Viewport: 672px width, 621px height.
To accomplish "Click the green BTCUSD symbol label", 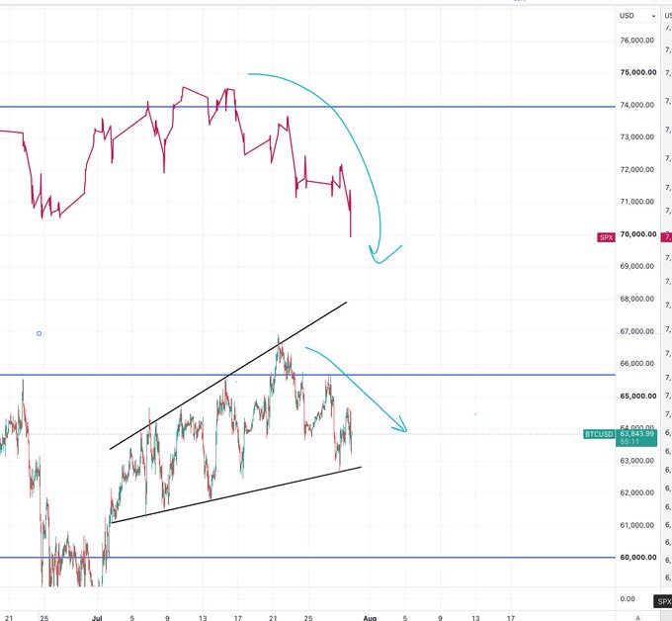I will [599, 434].
